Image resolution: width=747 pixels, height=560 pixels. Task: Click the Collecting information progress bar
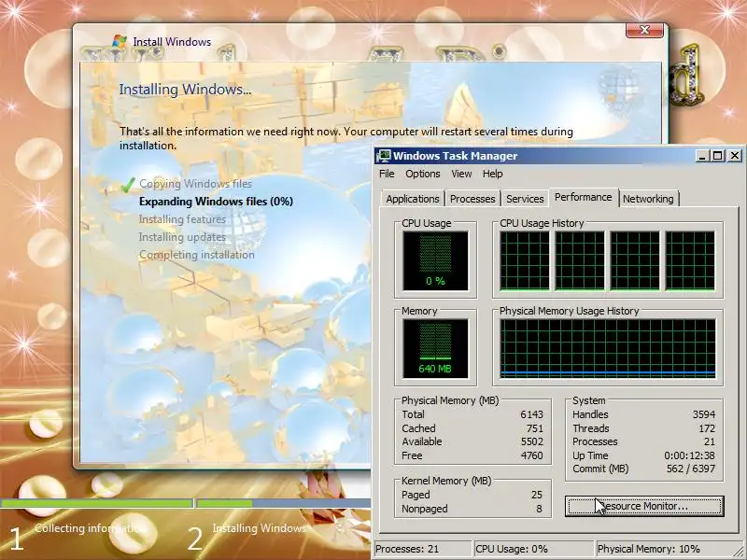point(97,503)
